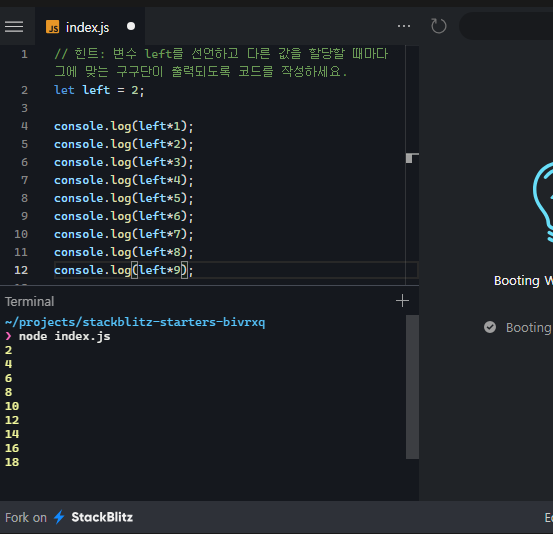
Task: Select the index.js editor tab
Action: (x=90, y=27)
